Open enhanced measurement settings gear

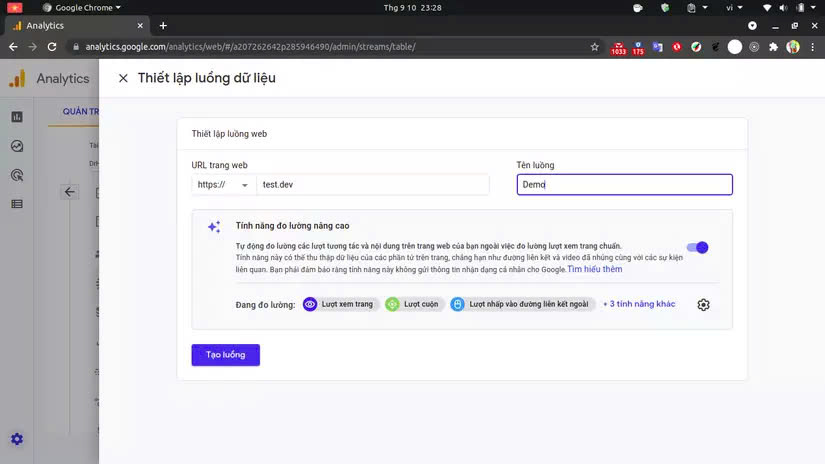pos(703,305)
